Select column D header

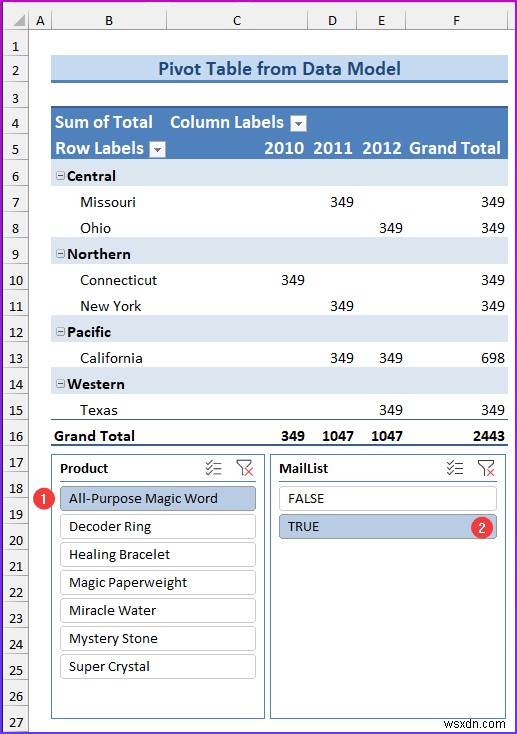(x=332, y=20)
